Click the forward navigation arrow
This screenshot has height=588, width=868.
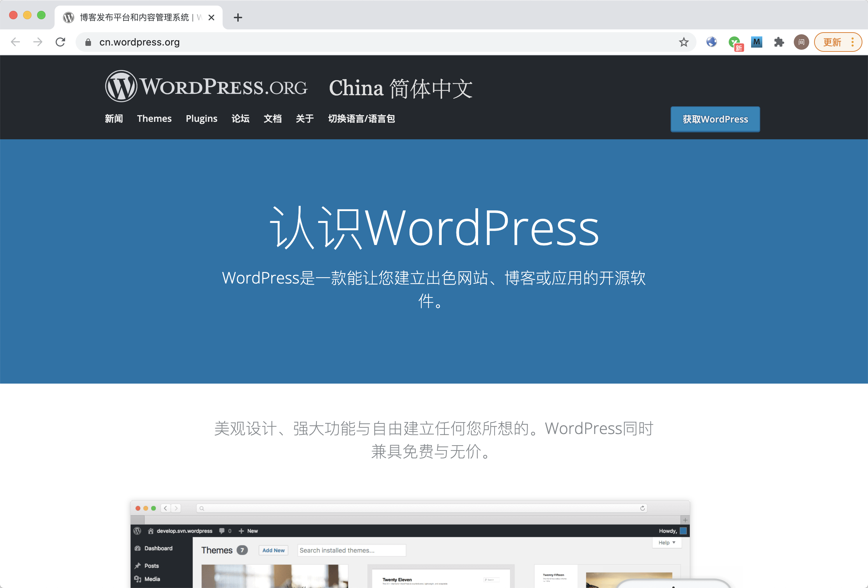click(x=38, y=42)
